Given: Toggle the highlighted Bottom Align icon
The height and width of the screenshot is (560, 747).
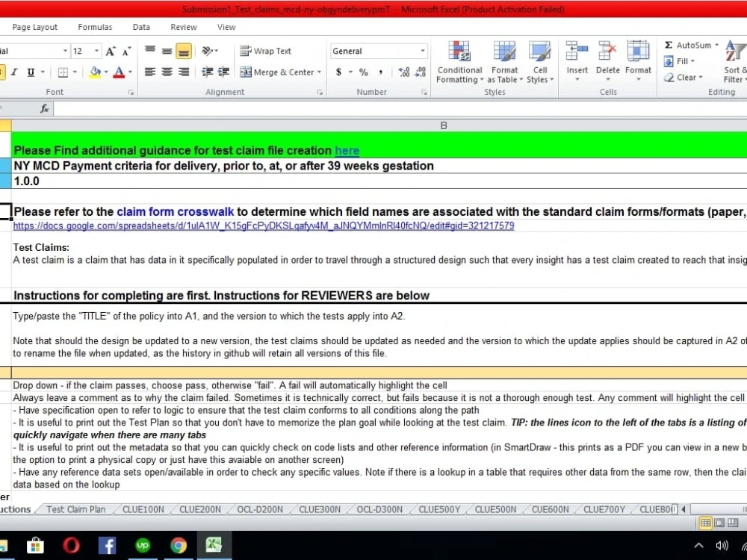Looking at the screenshot, I should click(184, 51).
